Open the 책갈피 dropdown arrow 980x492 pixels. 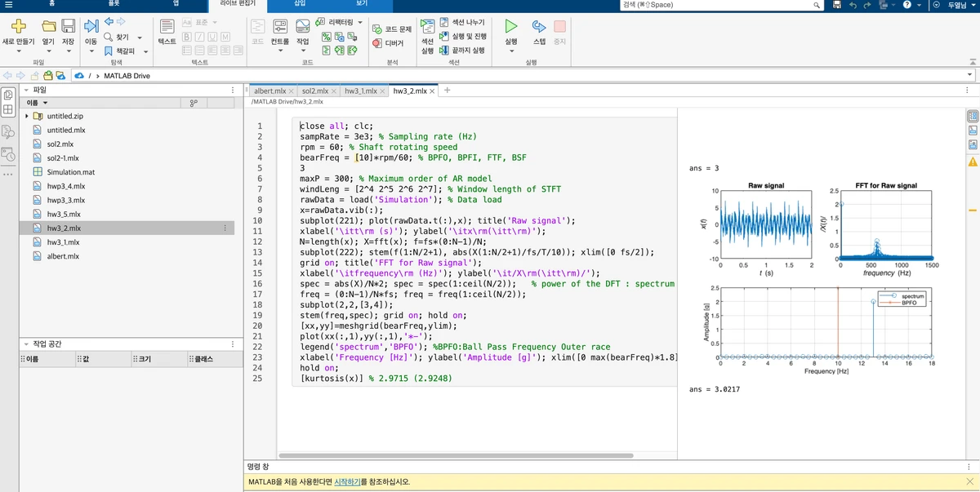click(x=146, y=51)
